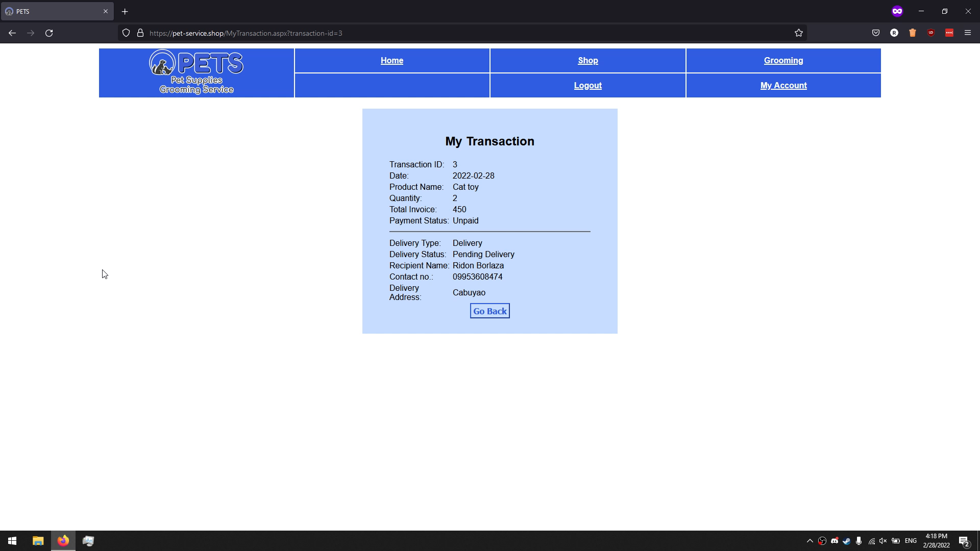Screen dimensions: 980x551
Task: Click the Logout link
Action: tap(587, 86)
